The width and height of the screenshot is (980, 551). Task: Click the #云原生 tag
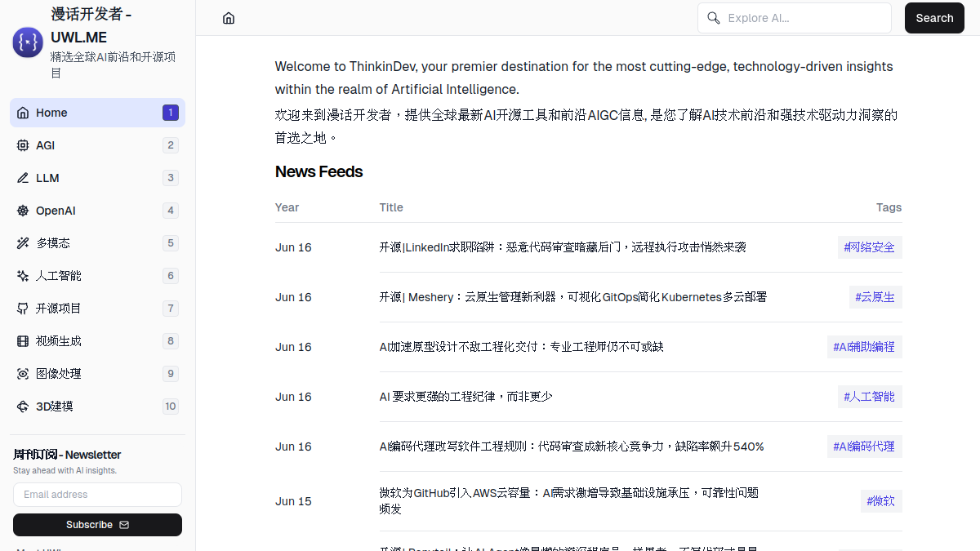(x=875, y=297)
